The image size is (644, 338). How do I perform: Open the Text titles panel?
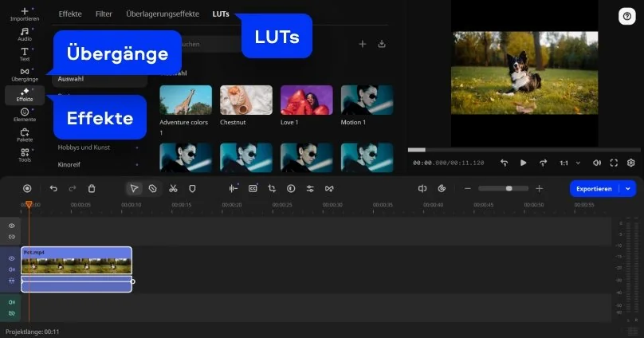click(x=25, y=54)
